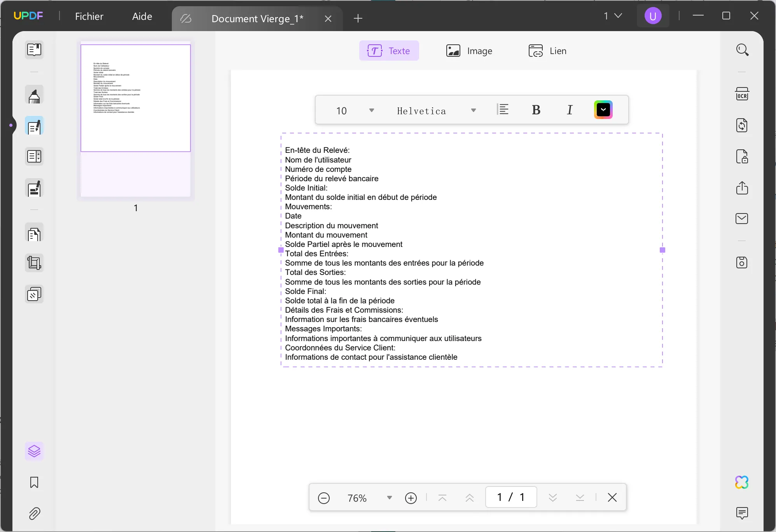Viewport: 776px width, 532px height.
Task: Click the line 'Mouvements:'
Action: tap(308, 206)
